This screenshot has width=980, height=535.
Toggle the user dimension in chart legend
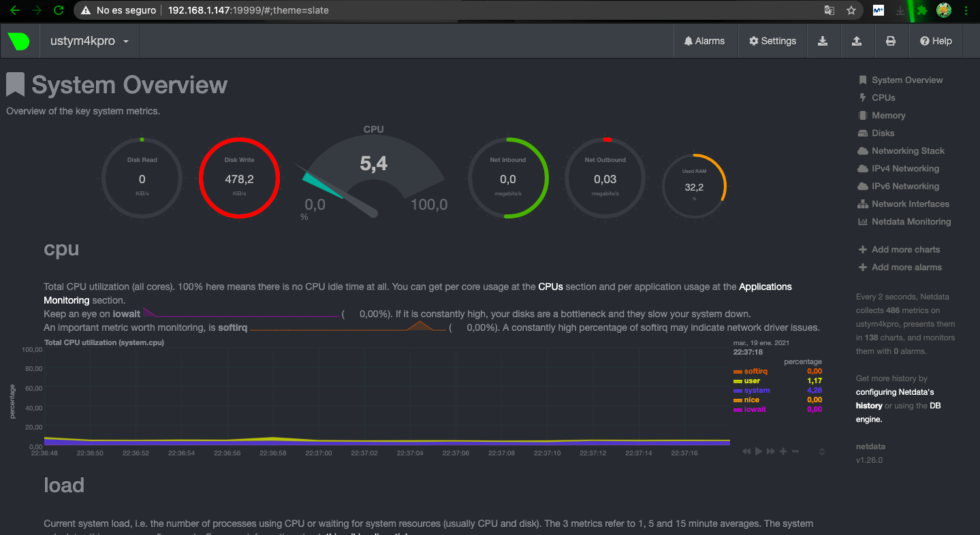click(752, 381)
